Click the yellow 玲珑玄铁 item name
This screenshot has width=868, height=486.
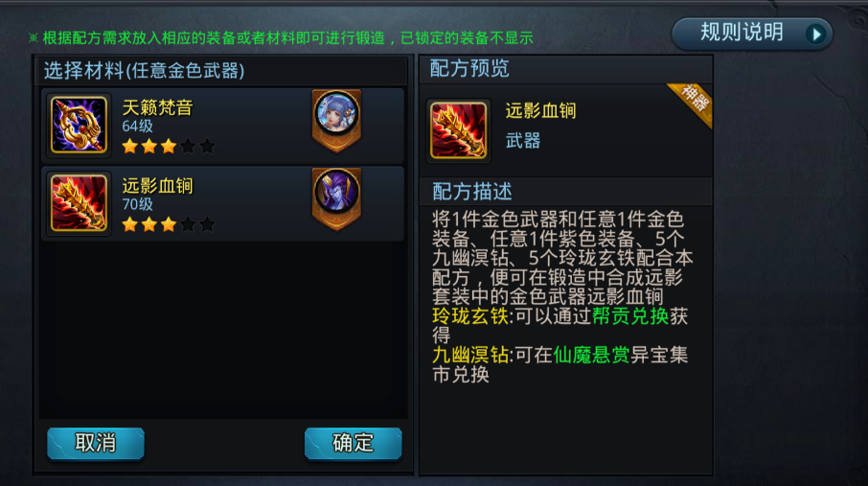(470, 316)
